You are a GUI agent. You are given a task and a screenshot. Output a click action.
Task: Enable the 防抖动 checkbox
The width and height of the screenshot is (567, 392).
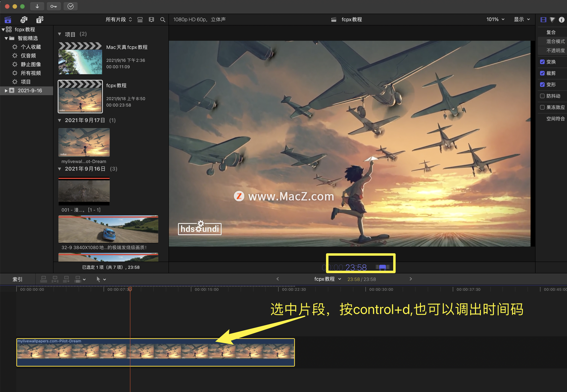[x=542, y=96]
